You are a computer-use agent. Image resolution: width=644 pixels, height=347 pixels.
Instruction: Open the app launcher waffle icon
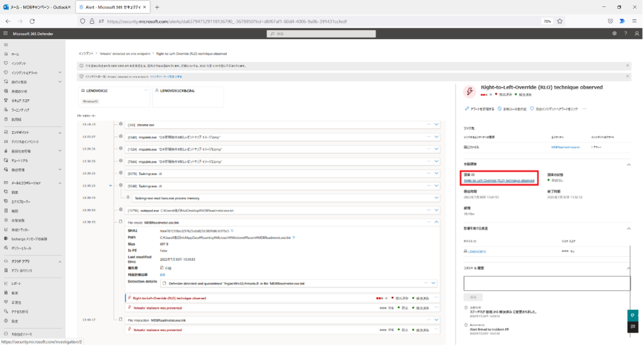click(x=5, y=34)
